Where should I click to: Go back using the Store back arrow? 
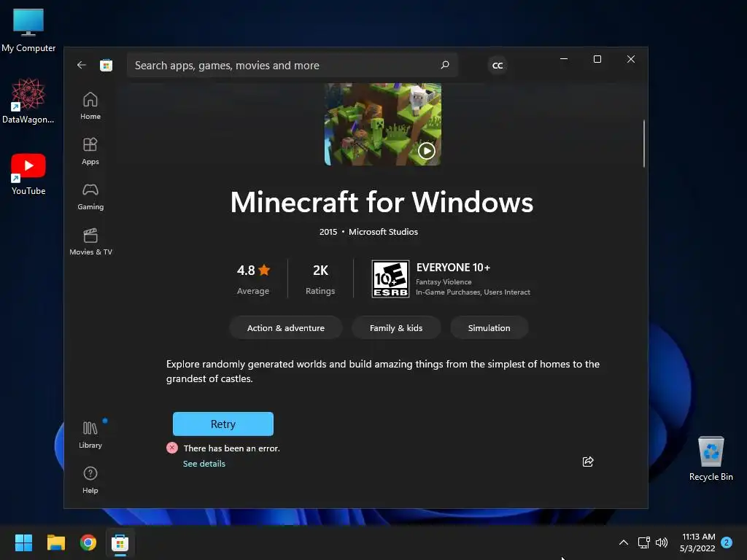[82, 65]
